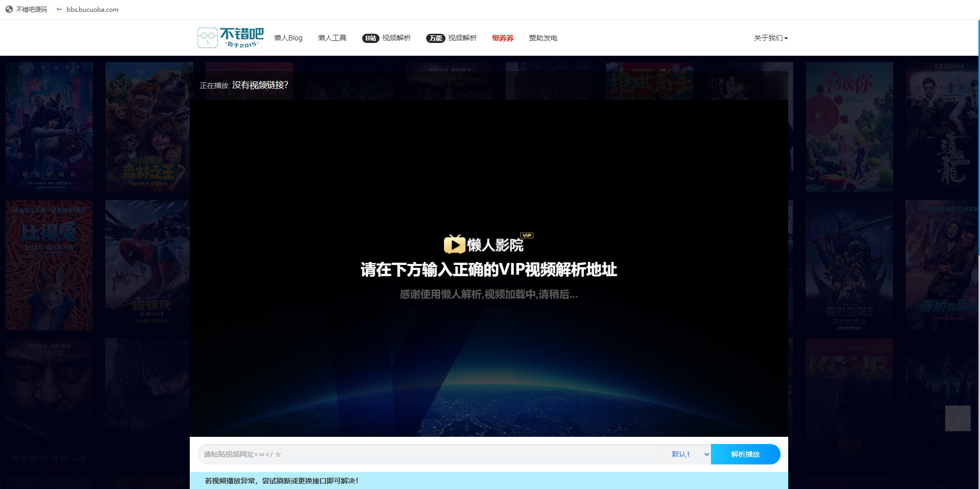This screenshot has height=489, width=980.
Task: Focus the video URL paste field
Action: click(430, 454)
